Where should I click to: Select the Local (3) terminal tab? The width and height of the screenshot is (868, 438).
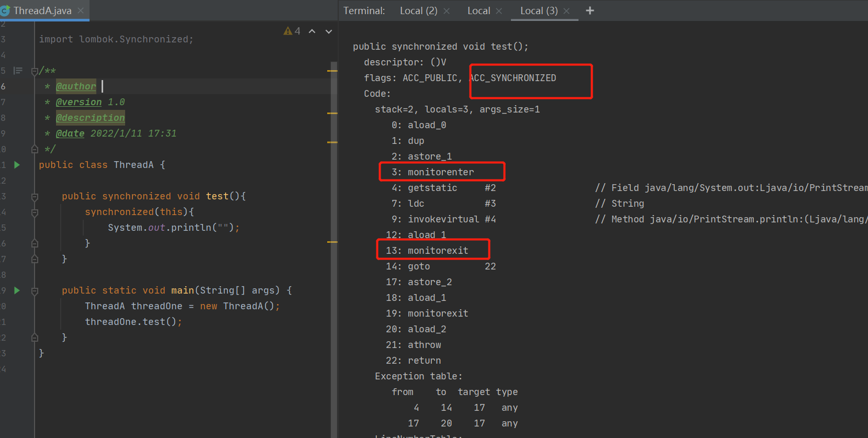click(x=539, y=10)
